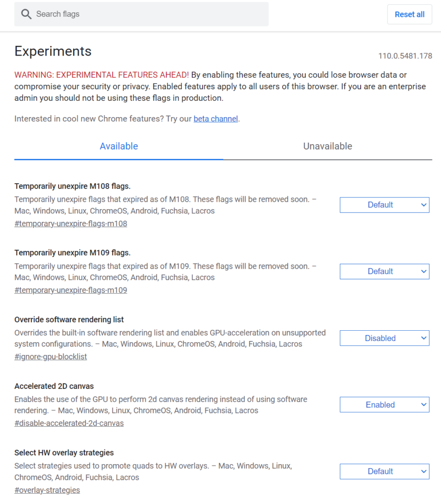Click the Select HW overlay strategies heading
The image size is (441, 504).
64,453
